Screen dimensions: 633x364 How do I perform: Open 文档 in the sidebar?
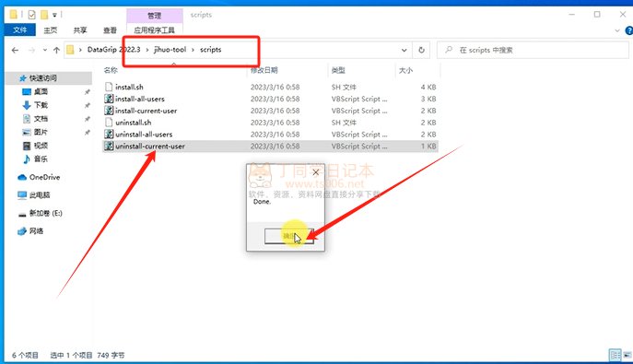(41, 119)
